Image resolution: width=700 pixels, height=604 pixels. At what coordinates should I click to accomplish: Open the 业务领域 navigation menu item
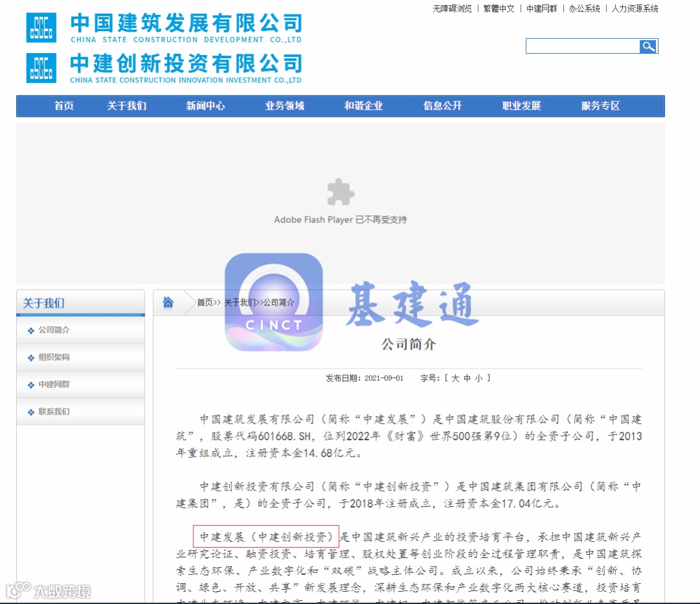pos(285,106)
